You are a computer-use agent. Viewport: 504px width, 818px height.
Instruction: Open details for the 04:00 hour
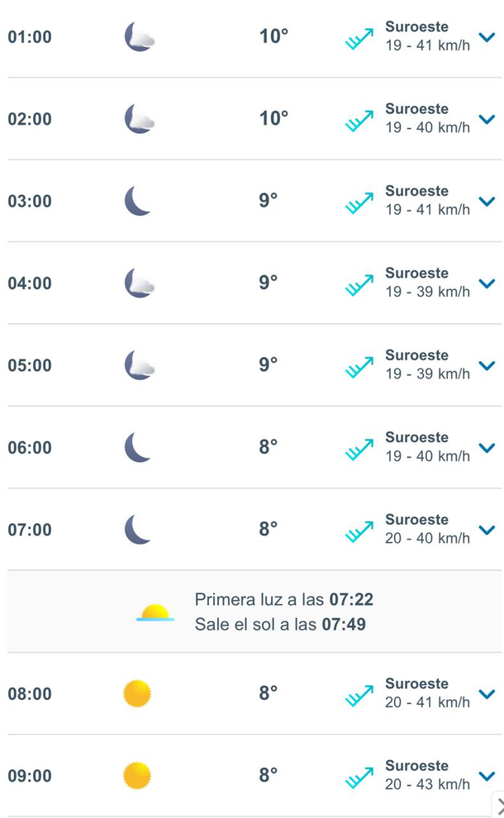point(487,283)
